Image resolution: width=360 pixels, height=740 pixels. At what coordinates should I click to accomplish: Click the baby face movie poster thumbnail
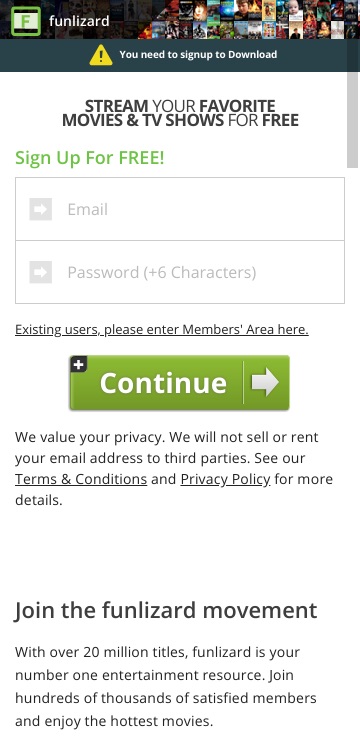295,10
